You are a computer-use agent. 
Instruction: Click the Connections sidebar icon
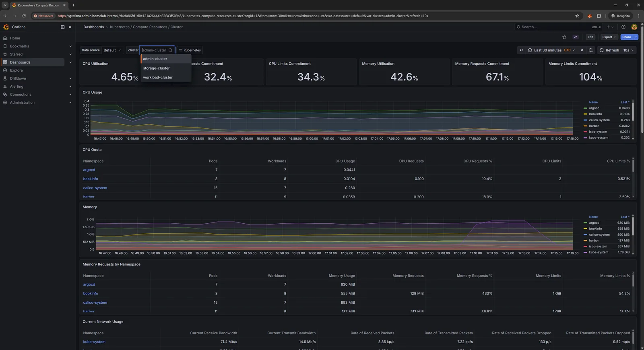(x=5, y=95)
